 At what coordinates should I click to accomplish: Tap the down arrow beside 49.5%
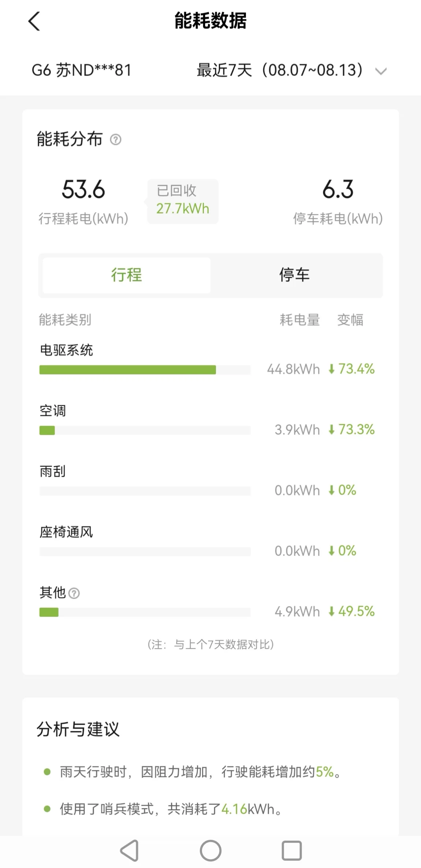(332, 611)
